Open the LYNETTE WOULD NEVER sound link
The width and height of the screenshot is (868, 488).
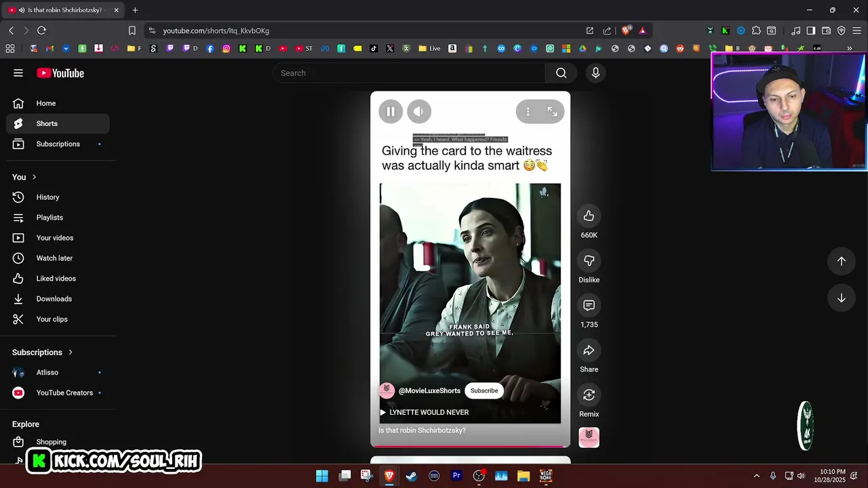pyautogui.click(x=424, y=412)
